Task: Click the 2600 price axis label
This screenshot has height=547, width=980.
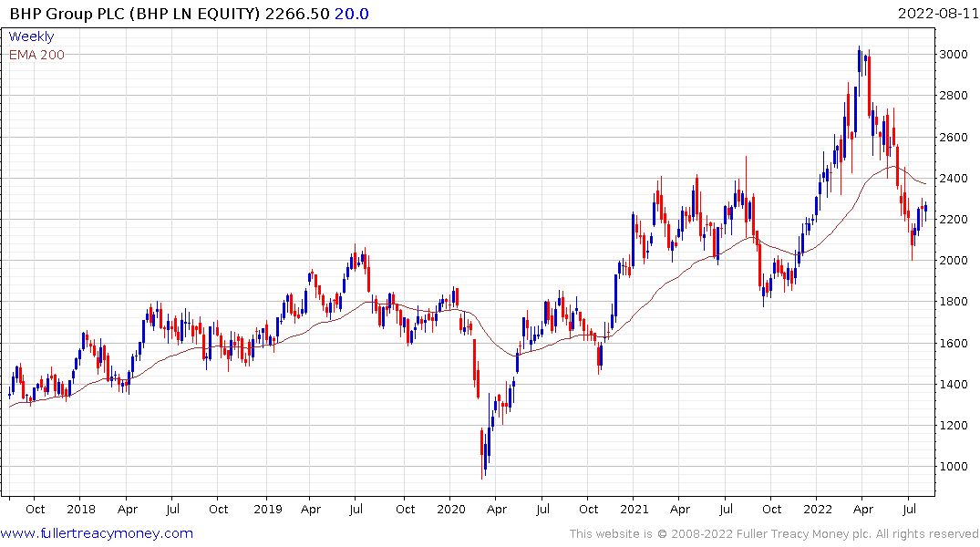Action: (x=954, y=137)
